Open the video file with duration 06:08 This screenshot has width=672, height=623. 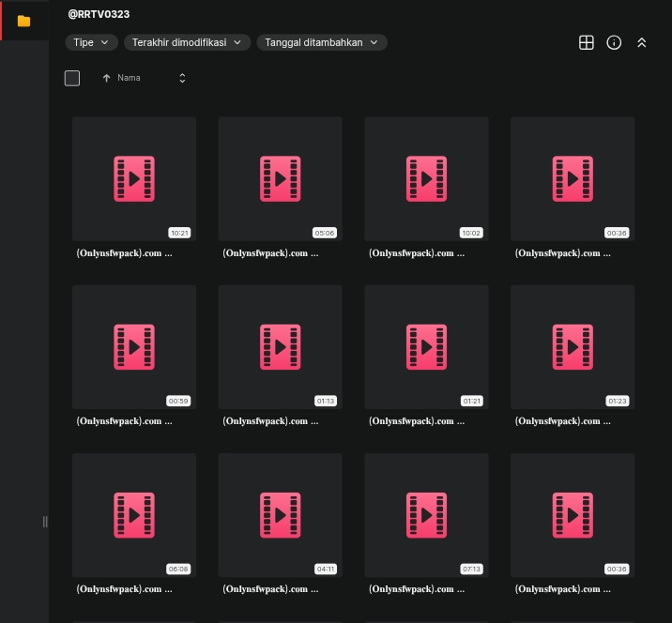tap(134, 515)
